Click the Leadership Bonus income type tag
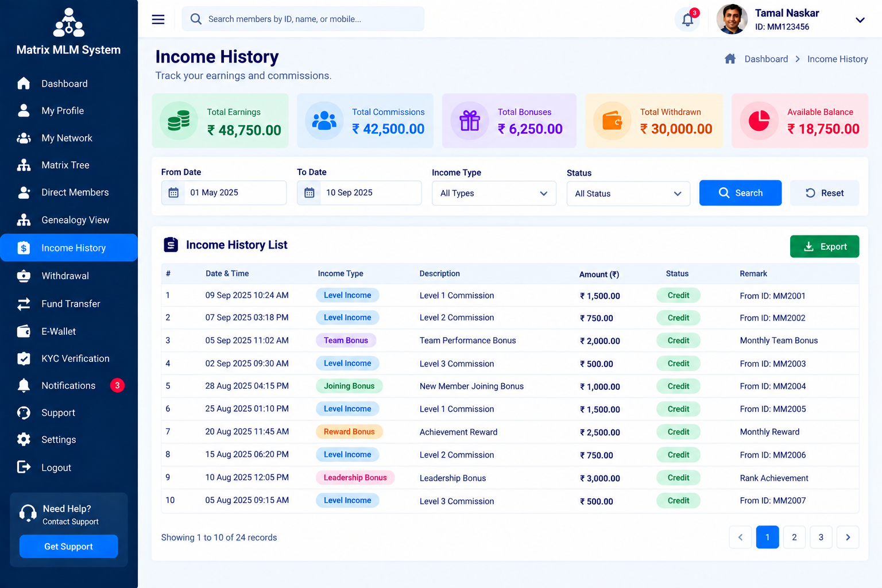The height and width of the screenshot is (588, 882). coord(355,478)
